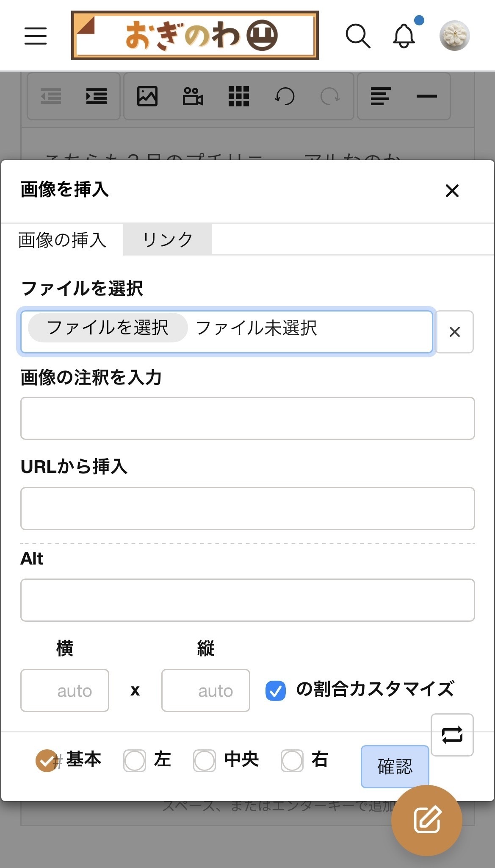Image resolution: width=495 pixels, height=868 pixels.
Task: Select the 基本 alignment option
Action: (x=46, y=760)
